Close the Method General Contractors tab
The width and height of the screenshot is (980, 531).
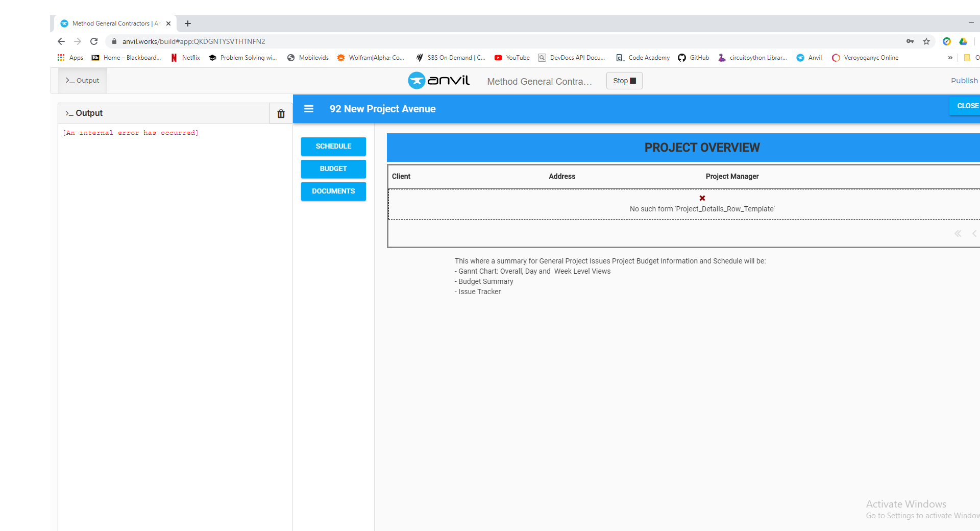tap(168, 23)
